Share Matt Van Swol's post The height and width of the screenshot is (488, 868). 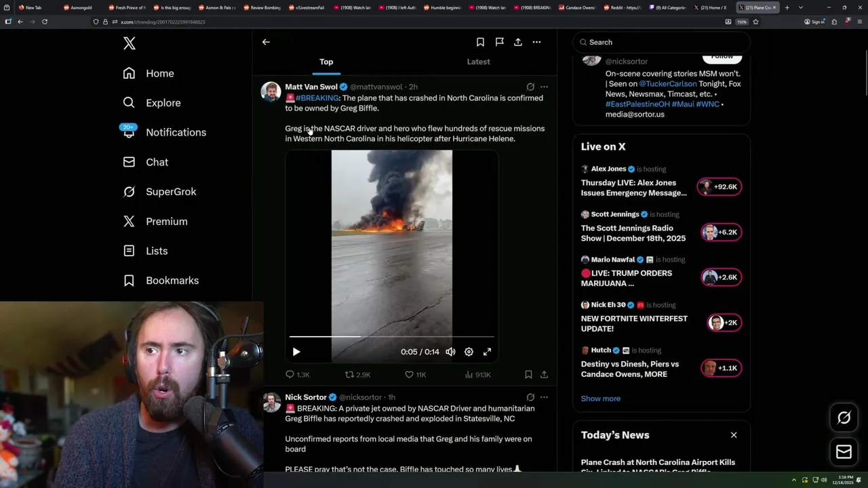pos(544,374)
